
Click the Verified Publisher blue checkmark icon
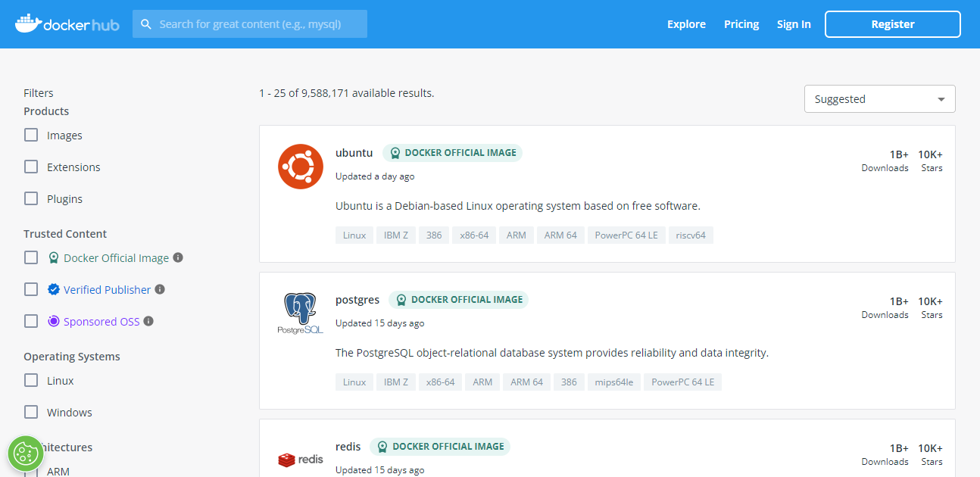pyautogui.click(x=53, y=288)
